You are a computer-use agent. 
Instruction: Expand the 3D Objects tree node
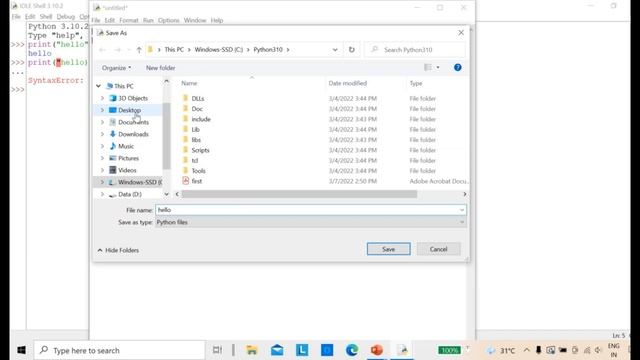(102, 98)
